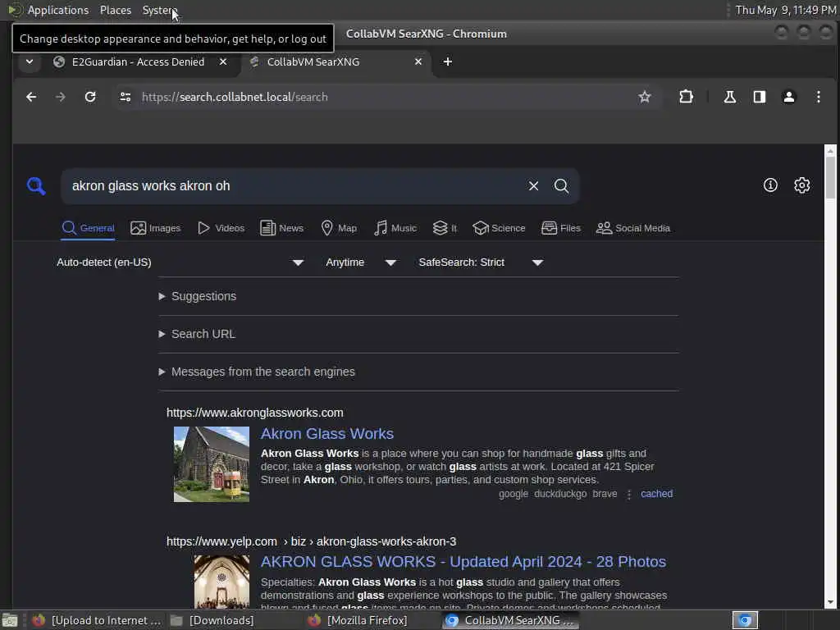The height and width of the screenshot is (630, 840).
Task: Open the Chromium three-dot menu
Action: coord(818,97)
